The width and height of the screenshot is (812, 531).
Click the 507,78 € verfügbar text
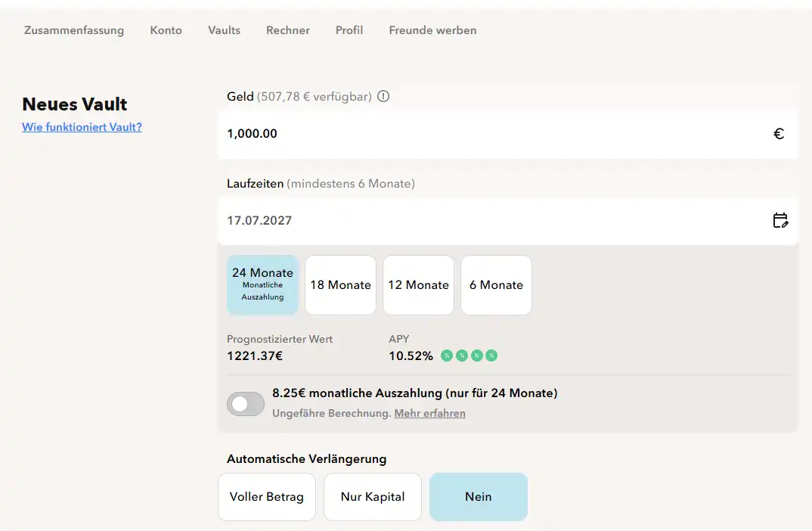(315, 97)
